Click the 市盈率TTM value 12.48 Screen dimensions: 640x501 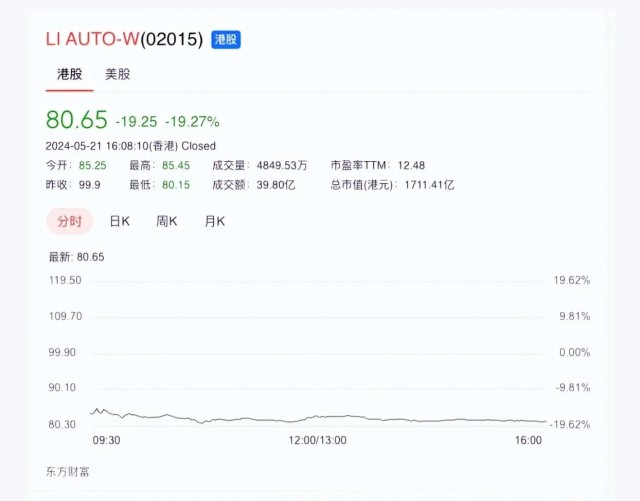[411, 165]
